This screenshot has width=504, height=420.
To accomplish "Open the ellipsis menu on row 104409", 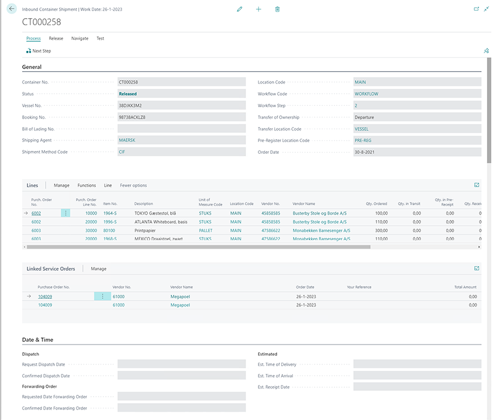I will coord(102,296).
